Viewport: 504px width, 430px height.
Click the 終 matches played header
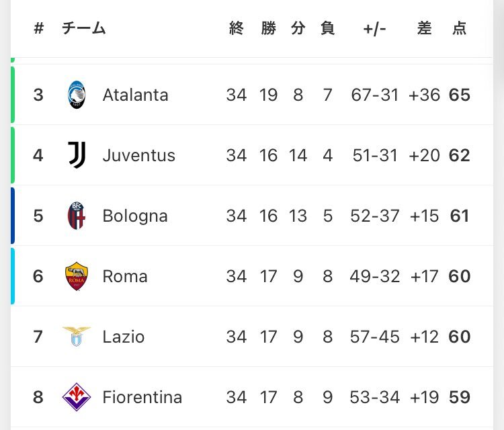(237, 28)
